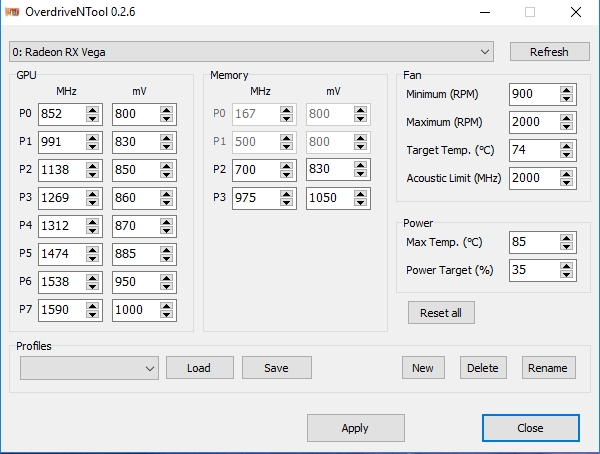Increase GPU P3 mV with up arrow

(166, 194)
